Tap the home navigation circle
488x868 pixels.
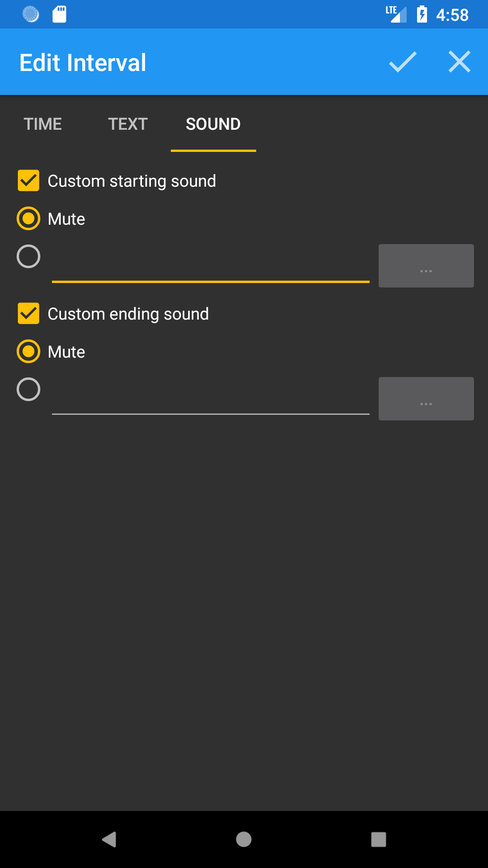244,840
